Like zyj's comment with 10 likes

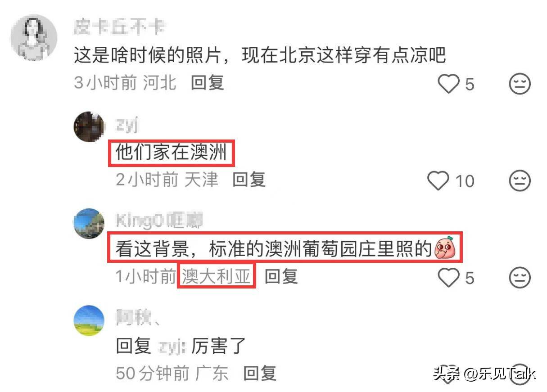(x=438, y=181)
